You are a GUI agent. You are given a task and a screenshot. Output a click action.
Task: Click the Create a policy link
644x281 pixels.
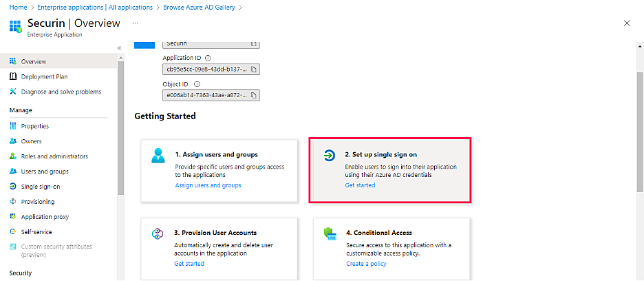pos(366,263)
